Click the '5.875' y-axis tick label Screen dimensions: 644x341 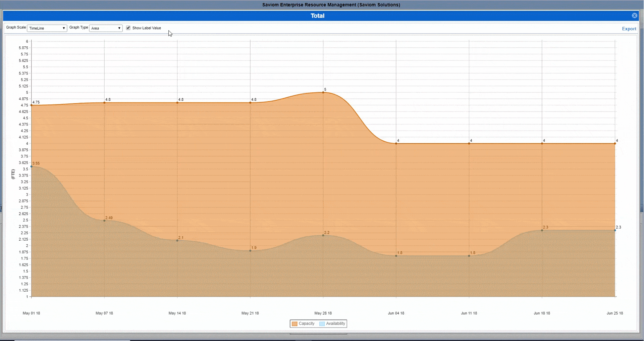click(x=23, y=48)
